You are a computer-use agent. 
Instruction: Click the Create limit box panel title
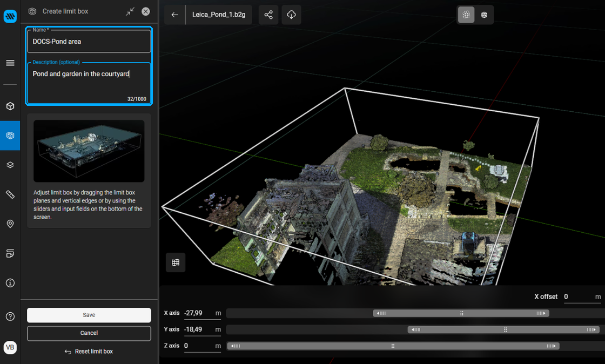[65, 11]
